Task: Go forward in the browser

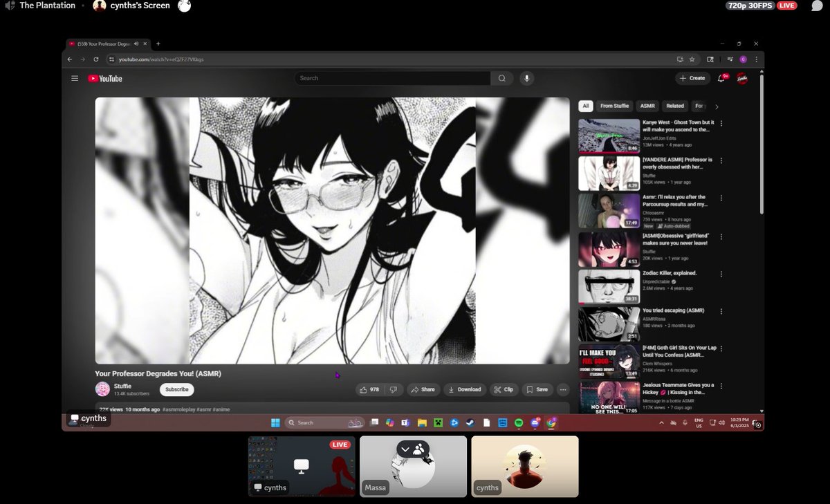Action: click(82, 59)
